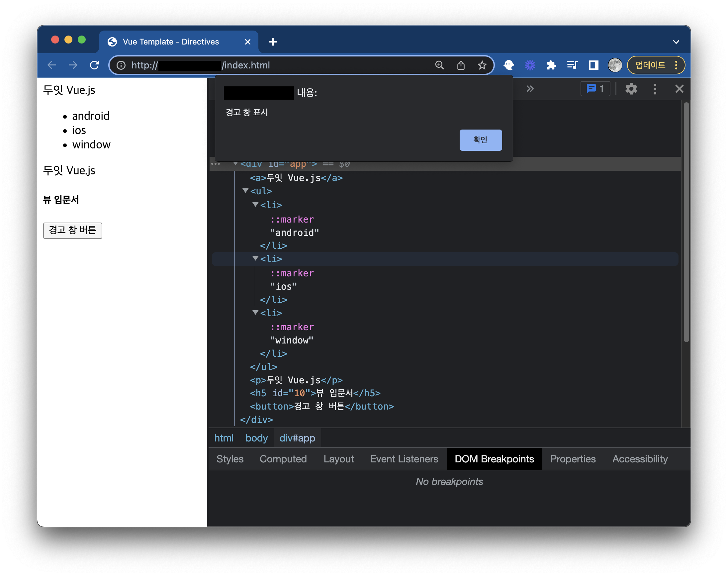Image resolution: width=728 pixels, height=576 pixels.
Task: Switch to the Event Listeners tab
Action: pos(404,459)
